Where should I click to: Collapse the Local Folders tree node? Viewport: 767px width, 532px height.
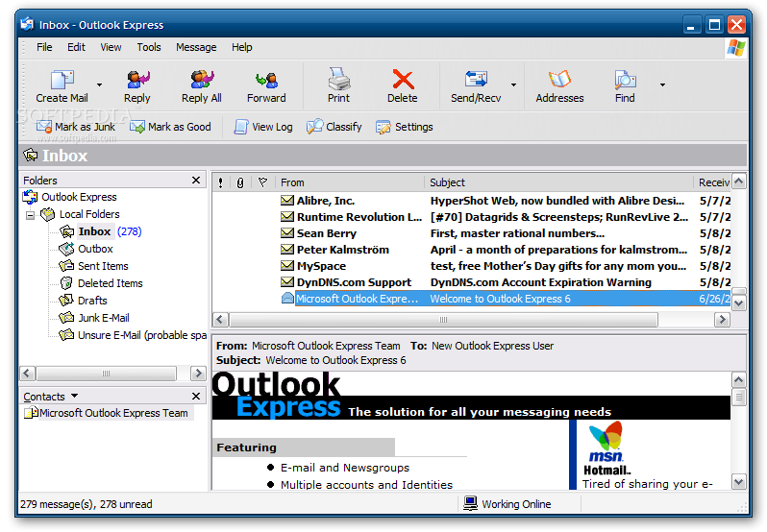[x=30, y=215]
